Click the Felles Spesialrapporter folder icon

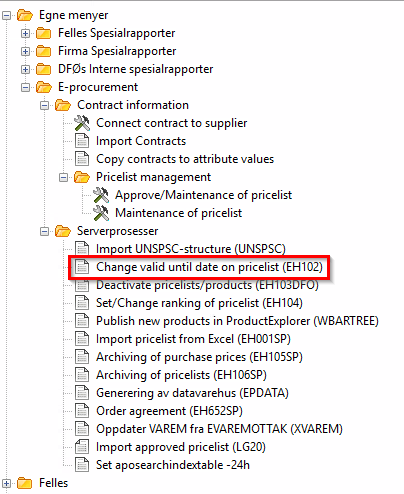click(44, 33)
